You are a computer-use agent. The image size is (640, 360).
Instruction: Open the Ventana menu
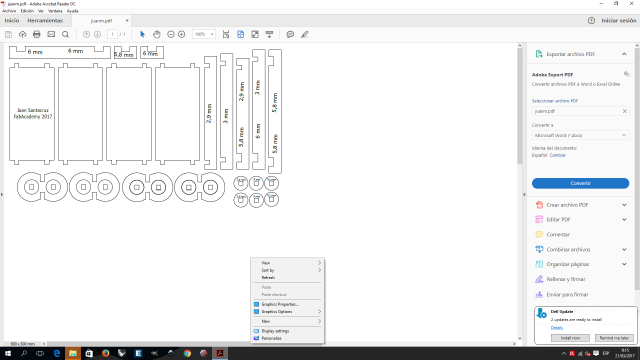(x=55, y=11)
